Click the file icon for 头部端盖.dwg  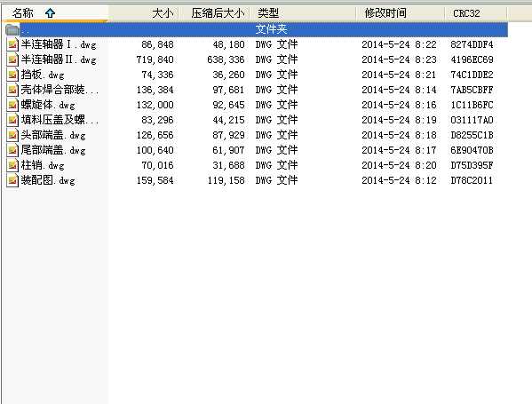(x=12, y=135)
